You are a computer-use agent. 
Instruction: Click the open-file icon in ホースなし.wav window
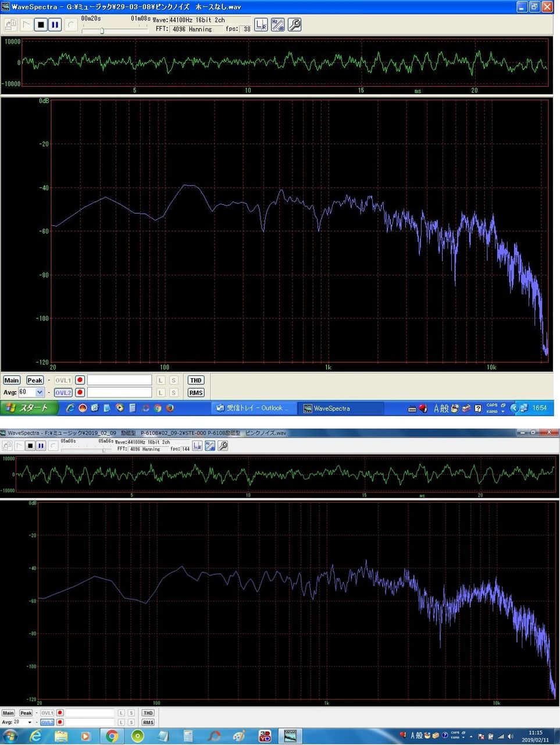coord(10,24)
